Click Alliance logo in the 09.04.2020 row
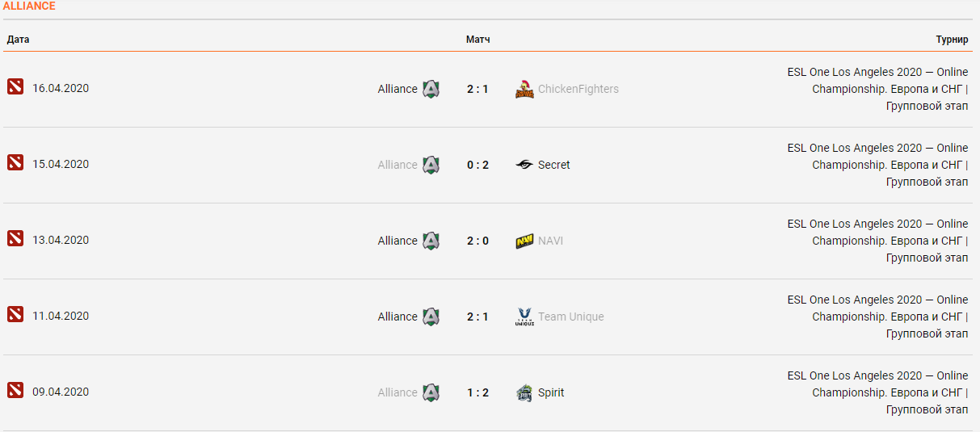This screenshot has height=432, width=980. (x=431, y=392)
